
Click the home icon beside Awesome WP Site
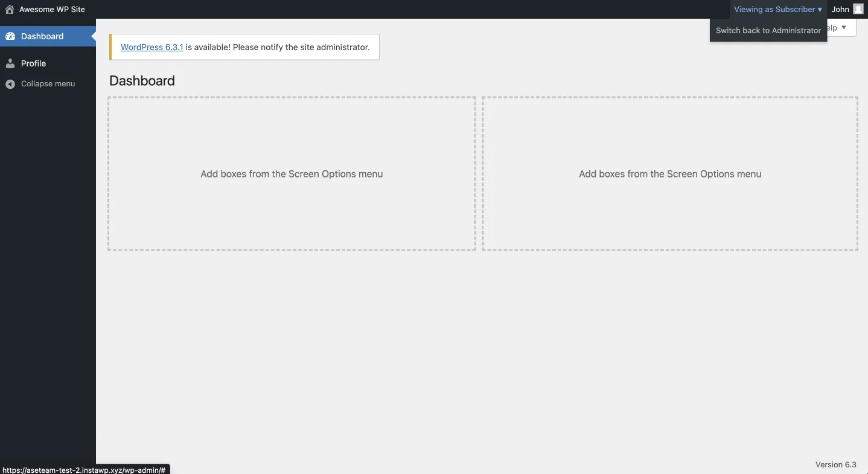10,10
